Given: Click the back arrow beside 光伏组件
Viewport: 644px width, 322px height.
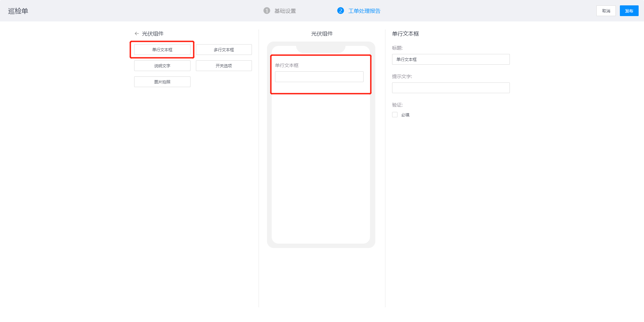Looking at the screenshot, I should pos(137,34).
